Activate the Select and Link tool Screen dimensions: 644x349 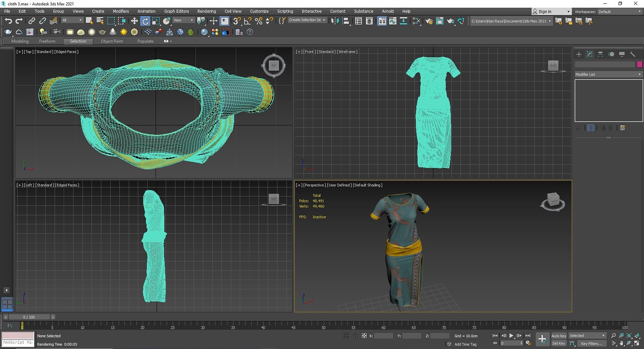[32, 21]
